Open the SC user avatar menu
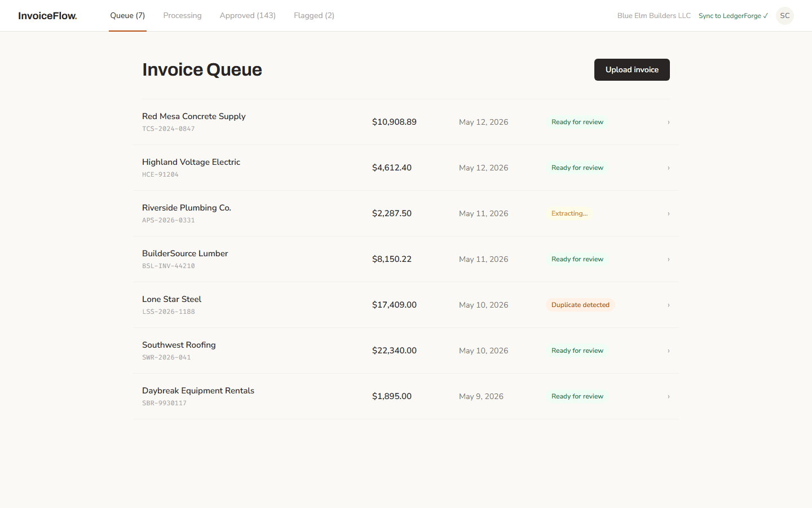The width and height of the screenshot is (812, 508). click(785, 16)
